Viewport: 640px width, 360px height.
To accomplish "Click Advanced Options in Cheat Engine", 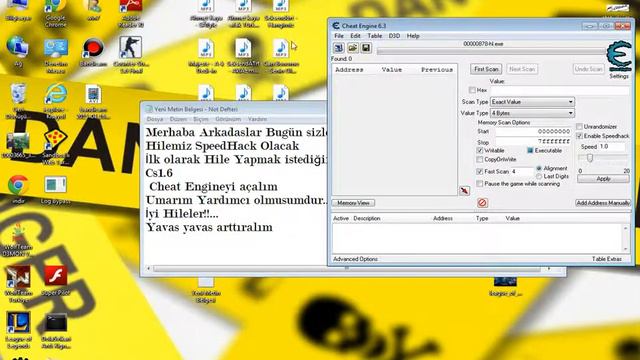I will click(x=356, y=259).
